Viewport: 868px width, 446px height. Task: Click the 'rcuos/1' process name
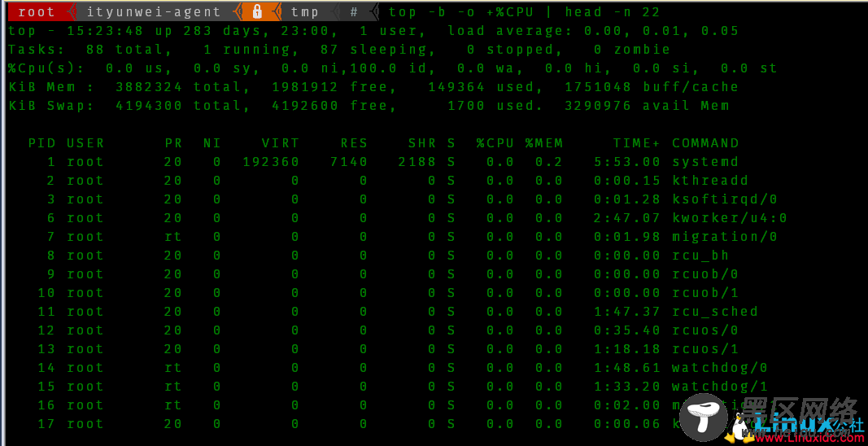[x=705, y=349]
